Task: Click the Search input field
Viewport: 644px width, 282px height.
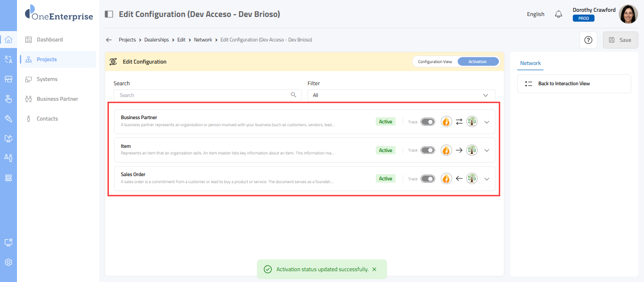Action: pos(204,95)
